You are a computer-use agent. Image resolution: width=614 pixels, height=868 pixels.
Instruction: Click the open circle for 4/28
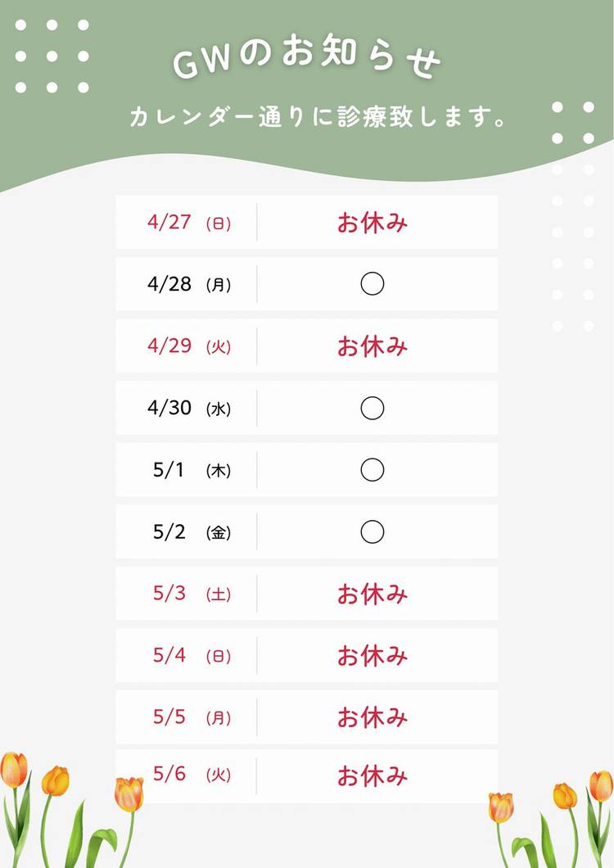click(x=372, y=284)
